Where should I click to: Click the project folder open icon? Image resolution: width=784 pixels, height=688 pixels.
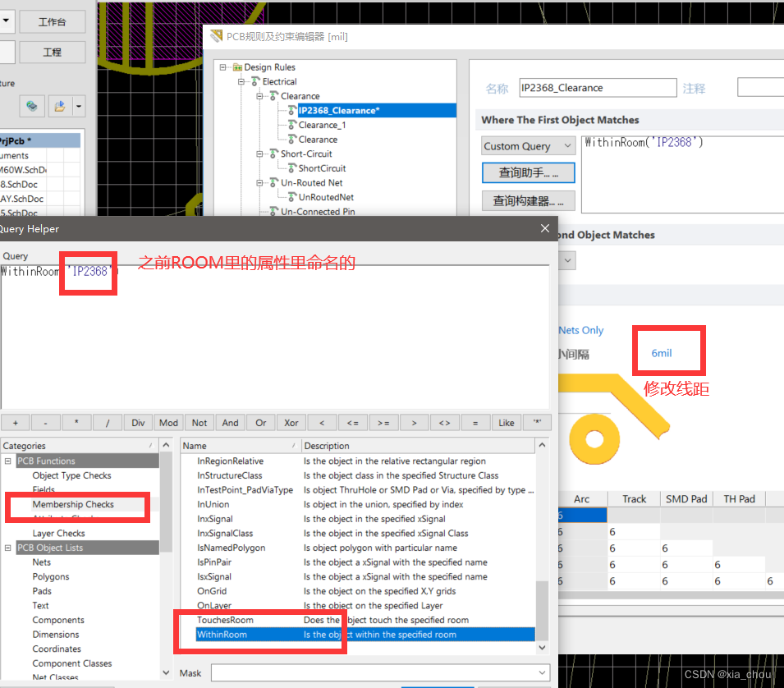click(60, 106)
